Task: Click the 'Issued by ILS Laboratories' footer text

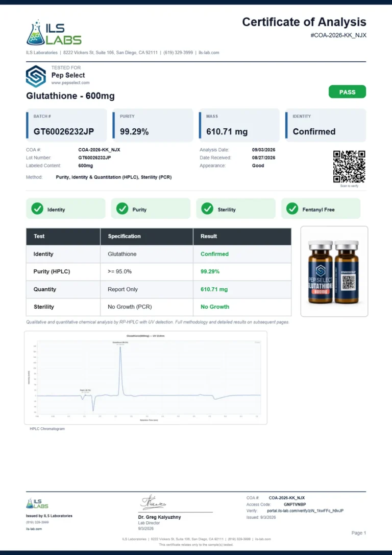Action: click(x=49, y=516)
